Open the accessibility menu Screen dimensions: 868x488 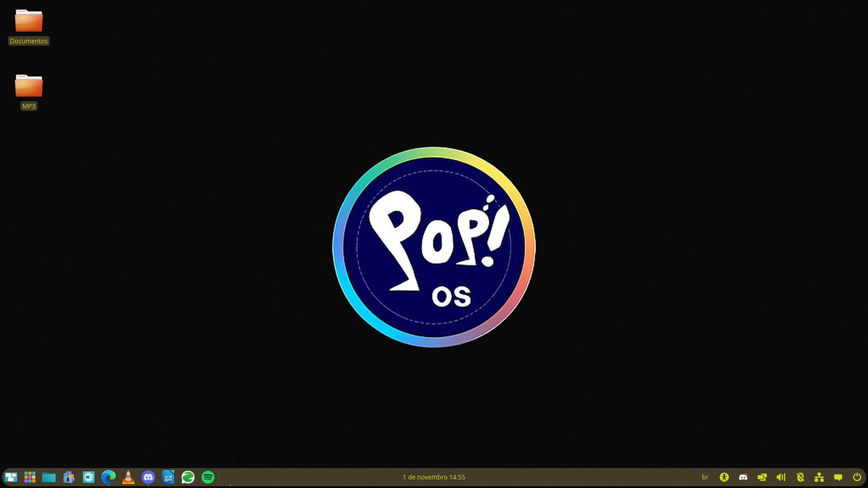click(x=724, y=477)
